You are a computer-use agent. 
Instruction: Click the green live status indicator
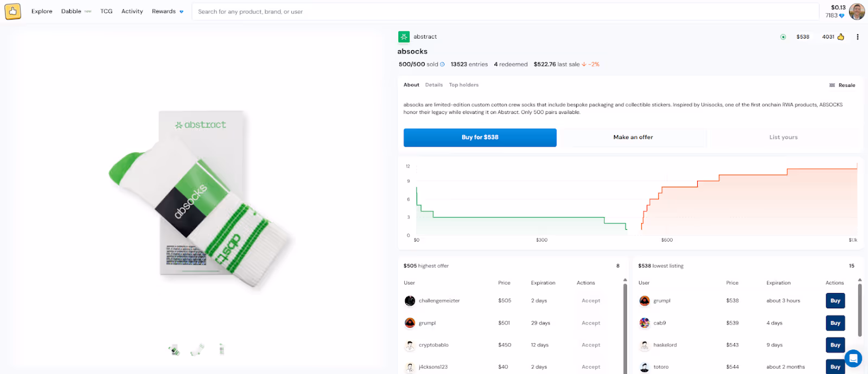tap(783, 37)
